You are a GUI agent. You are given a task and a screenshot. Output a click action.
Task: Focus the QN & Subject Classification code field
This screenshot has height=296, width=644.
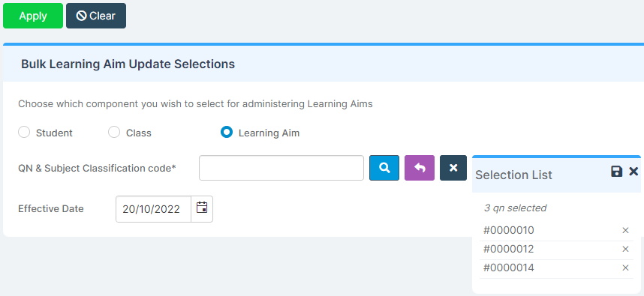tap(281, 168)
